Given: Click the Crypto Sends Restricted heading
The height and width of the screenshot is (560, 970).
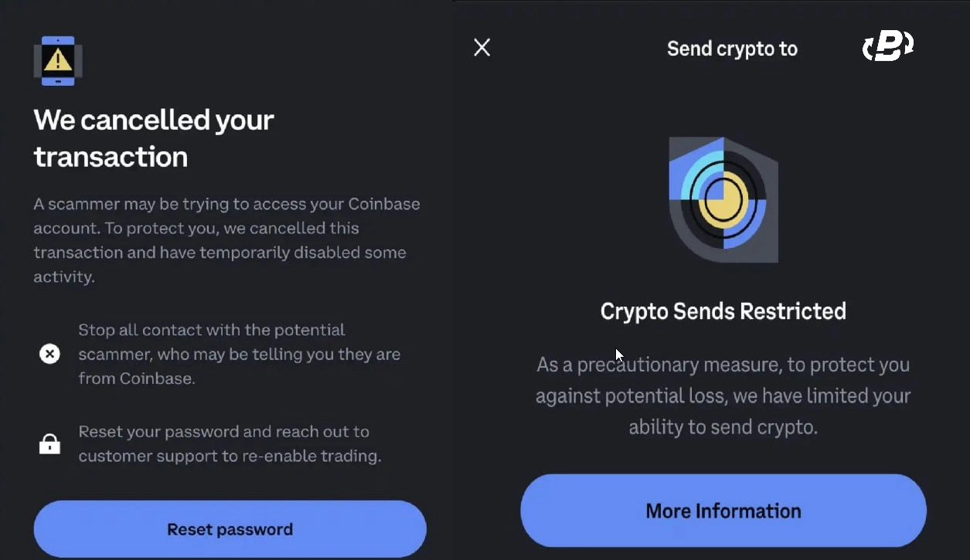Looking at the screenshot, I should 723,311.
